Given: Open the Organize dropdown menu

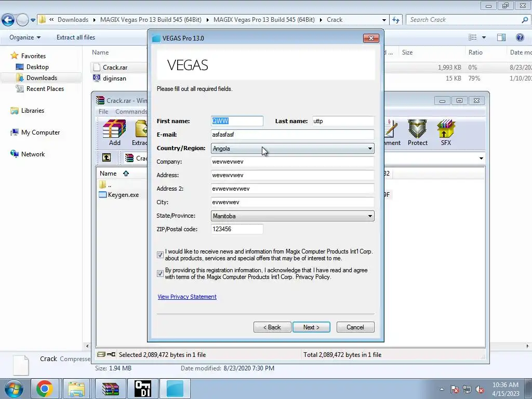Looking at the screenshot, I should point(25,37).
